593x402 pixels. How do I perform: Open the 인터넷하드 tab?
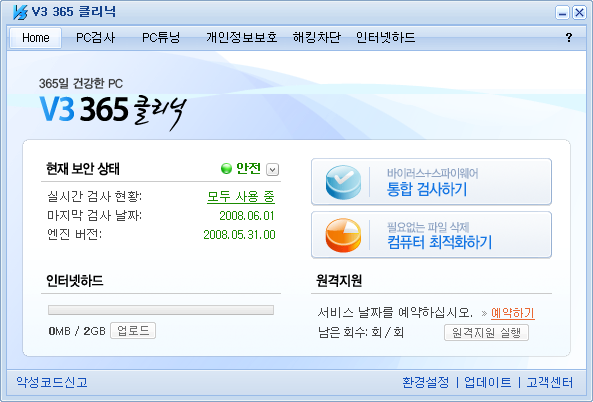click(385, 38)
